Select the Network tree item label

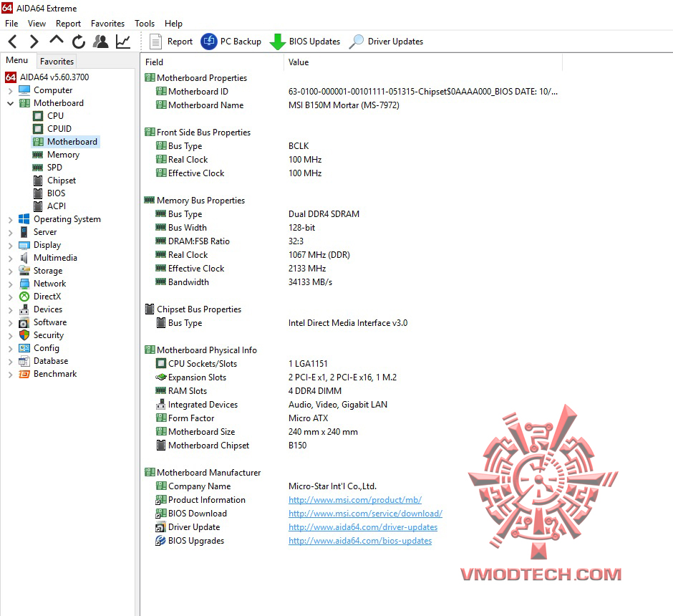click(50, 284)
